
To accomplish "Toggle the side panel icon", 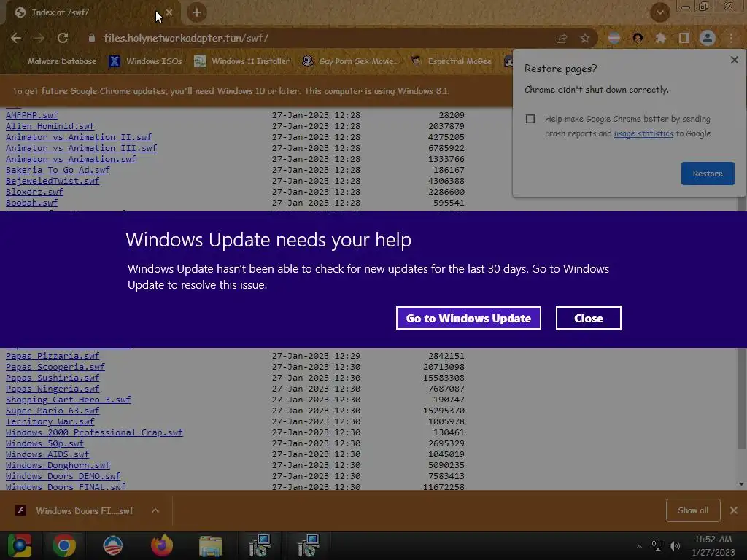I will click(x=684, y=38).
